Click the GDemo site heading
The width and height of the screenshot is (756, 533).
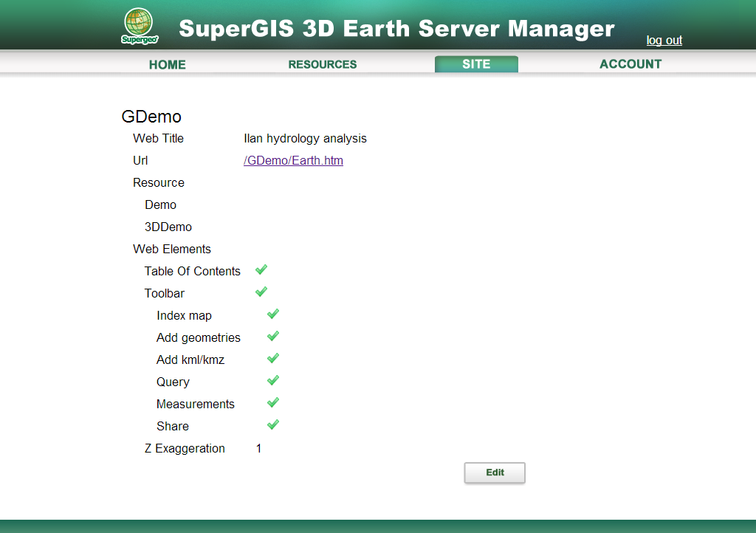[151, 117]
